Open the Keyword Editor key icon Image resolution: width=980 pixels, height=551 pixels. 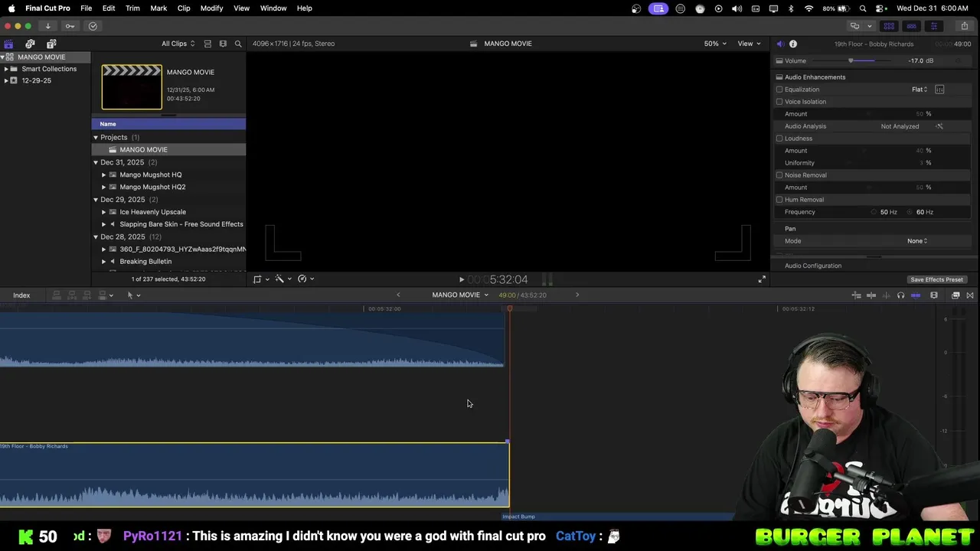(70, 26)
